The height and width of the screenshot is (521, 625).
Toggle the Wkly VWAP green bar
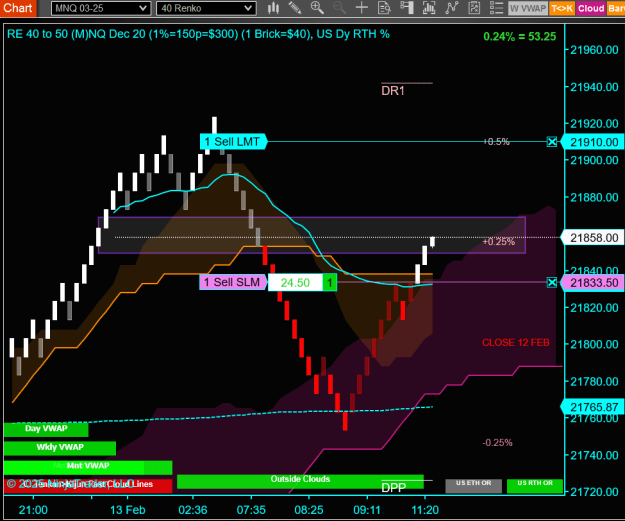coord(60,448)
